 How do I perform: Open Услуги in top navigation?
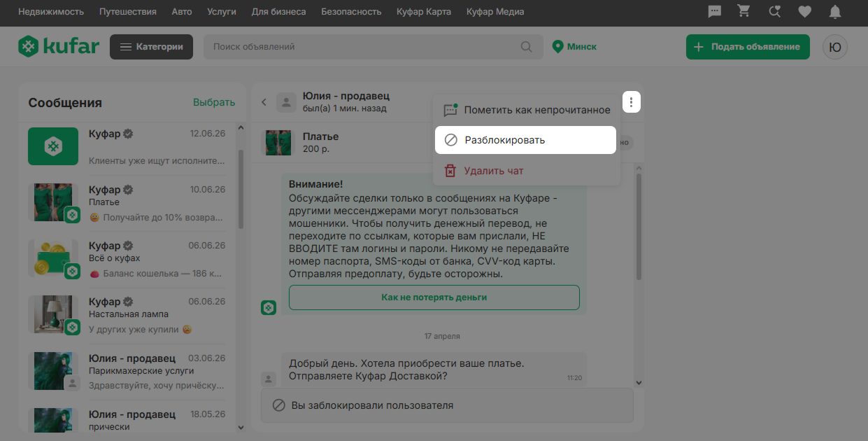(x=222, y=12)
